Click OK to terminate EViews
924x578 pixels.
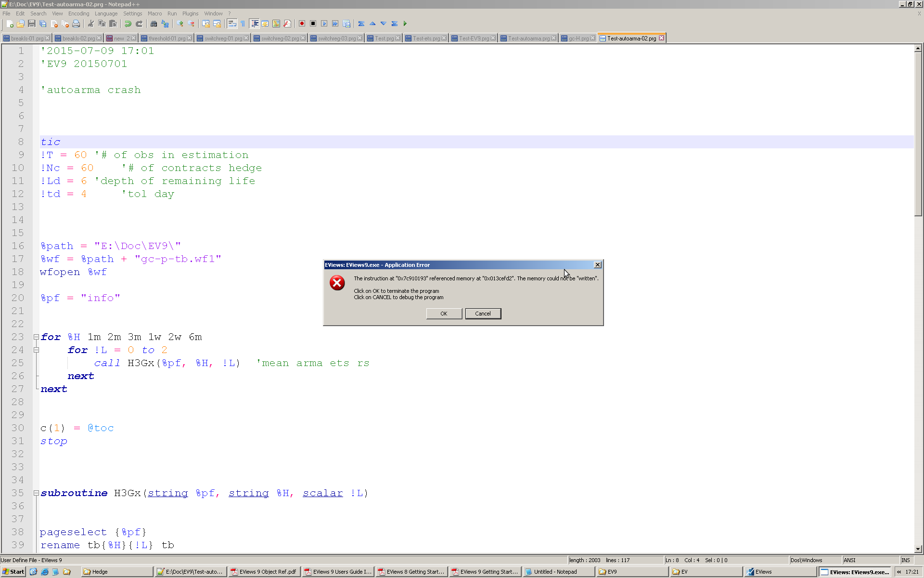pyautogui.click(x=444, y=314)
